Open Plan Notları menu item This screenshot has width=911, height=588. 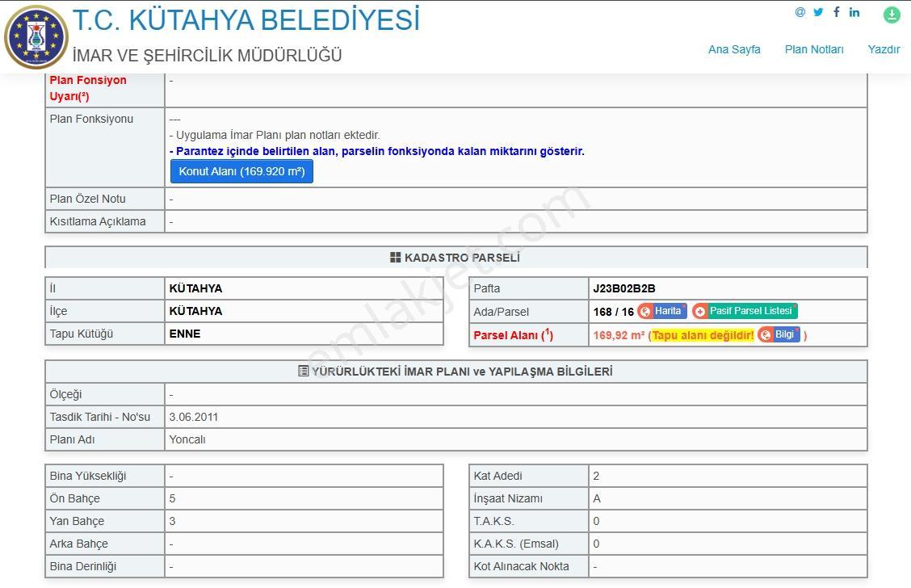coord(814,49)
